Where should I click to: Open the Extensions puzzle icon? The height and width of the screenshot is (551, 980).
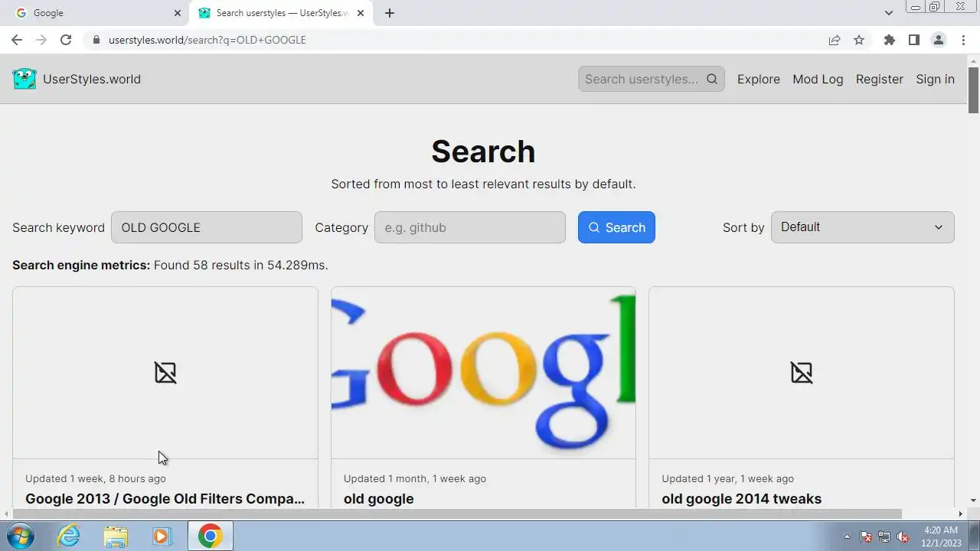(x=889, y=40)
